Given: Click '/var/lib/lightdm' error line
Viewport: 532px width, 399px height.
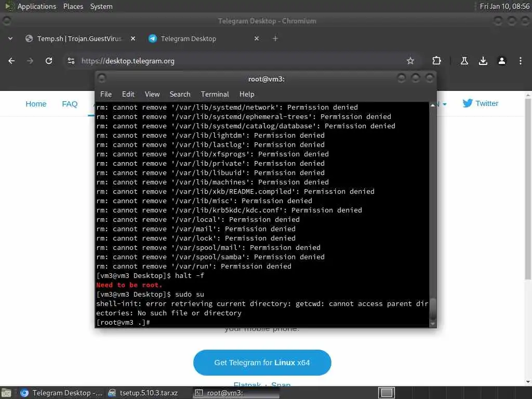Looking at the screenshot, I should click(210, 136).
